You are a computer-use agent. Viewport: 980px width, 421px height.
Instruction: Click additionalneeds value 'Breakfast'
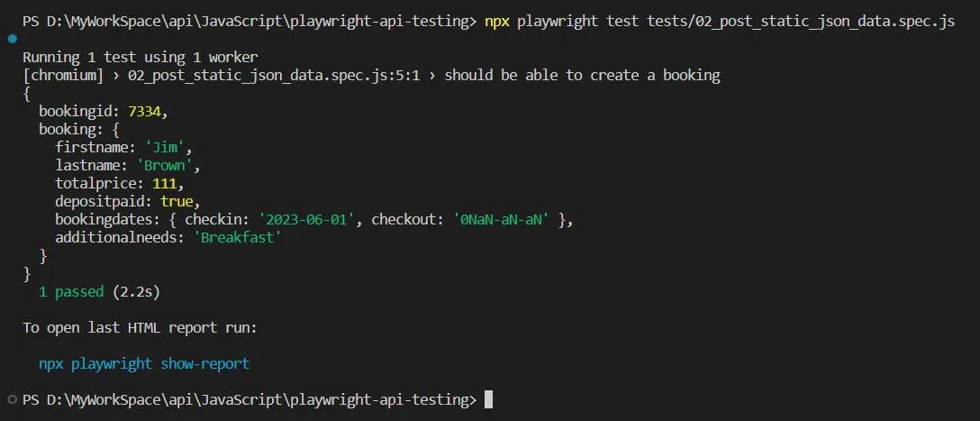click(238, 238)
